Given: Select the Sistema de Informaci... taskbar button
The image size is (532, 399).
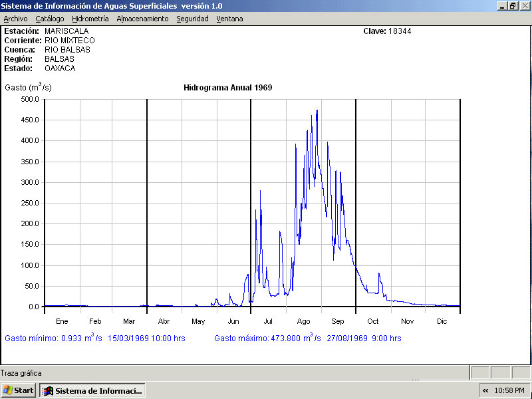Looking at the screenshot, I should tap(92, 390).
